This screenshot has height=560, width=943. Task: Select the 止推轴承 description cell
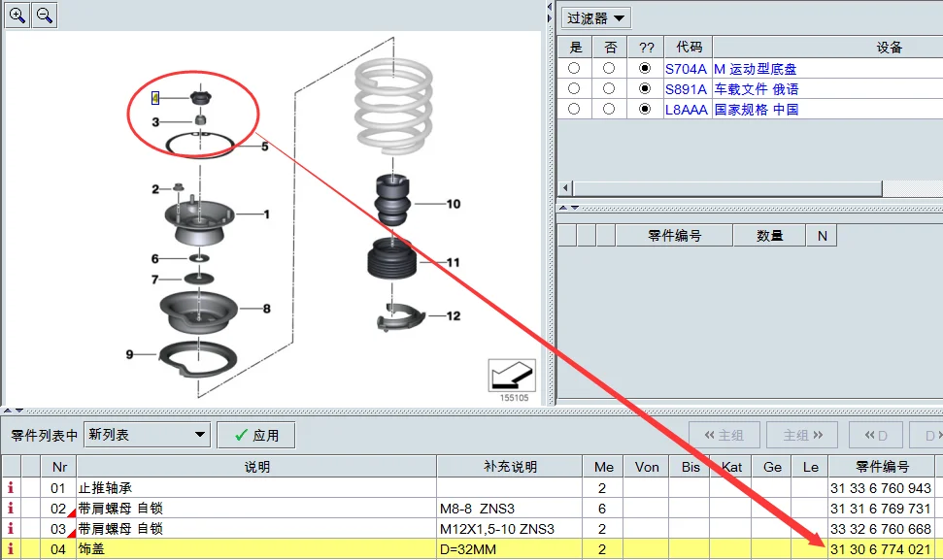tap(256, 488)
